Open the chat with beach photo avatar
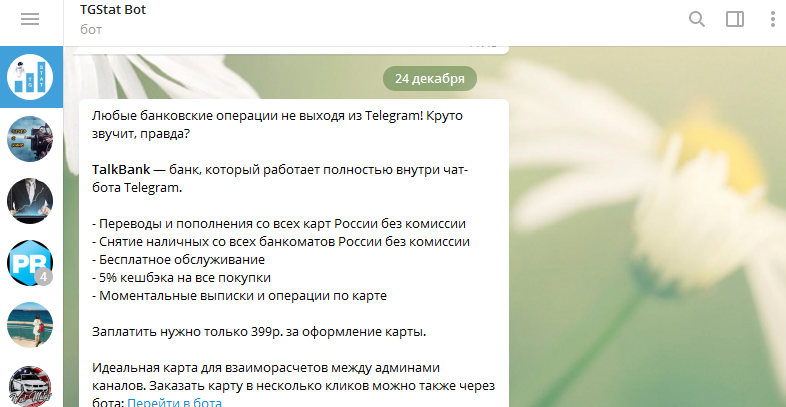Screen dimensions: 786x407 [x=30, y=325]
